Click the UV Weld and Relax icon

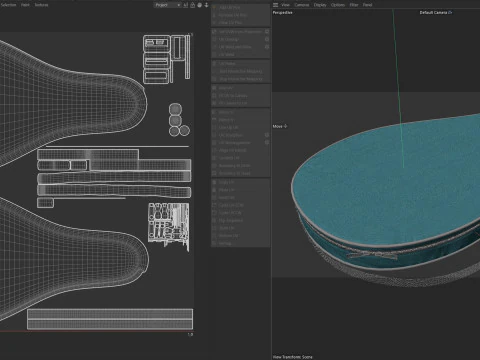[215, 47]
